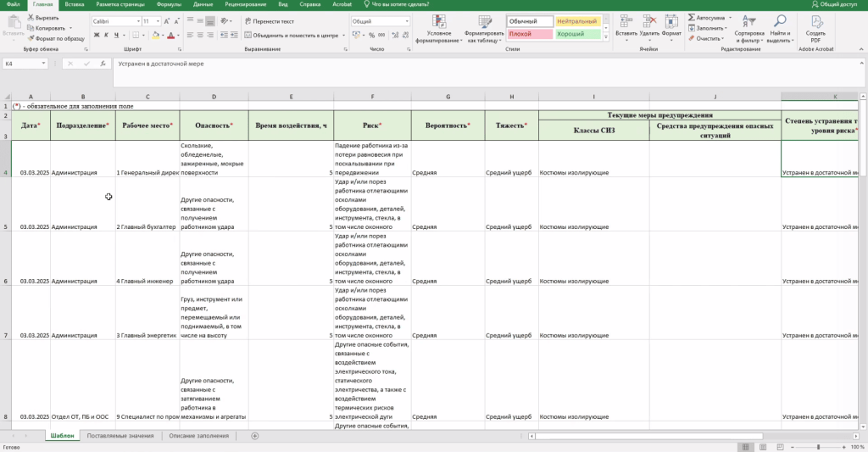Increase font size with the larger A icon
The height and width of the screenshot is (452, 868).
click(167, 21)
